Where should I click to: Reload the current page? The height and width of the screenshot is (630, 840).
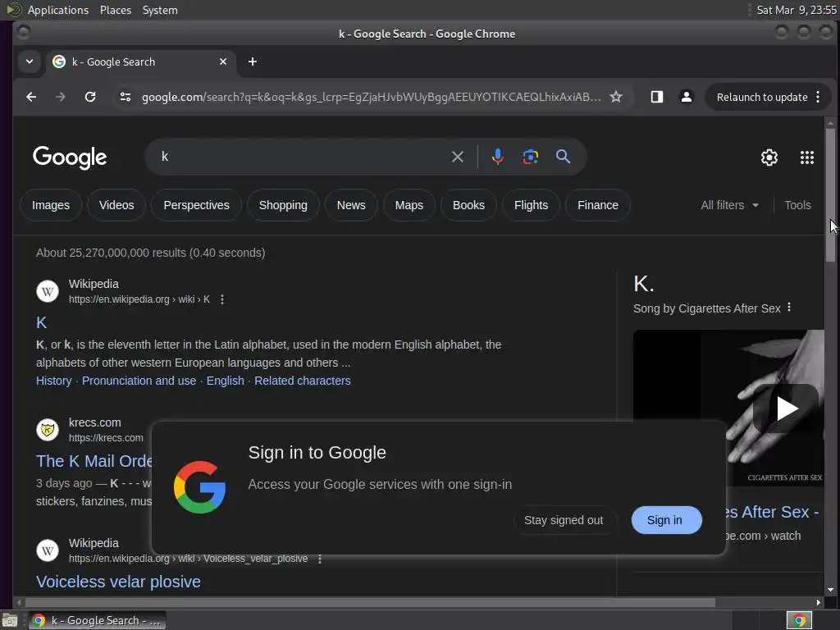click(90, 97)
